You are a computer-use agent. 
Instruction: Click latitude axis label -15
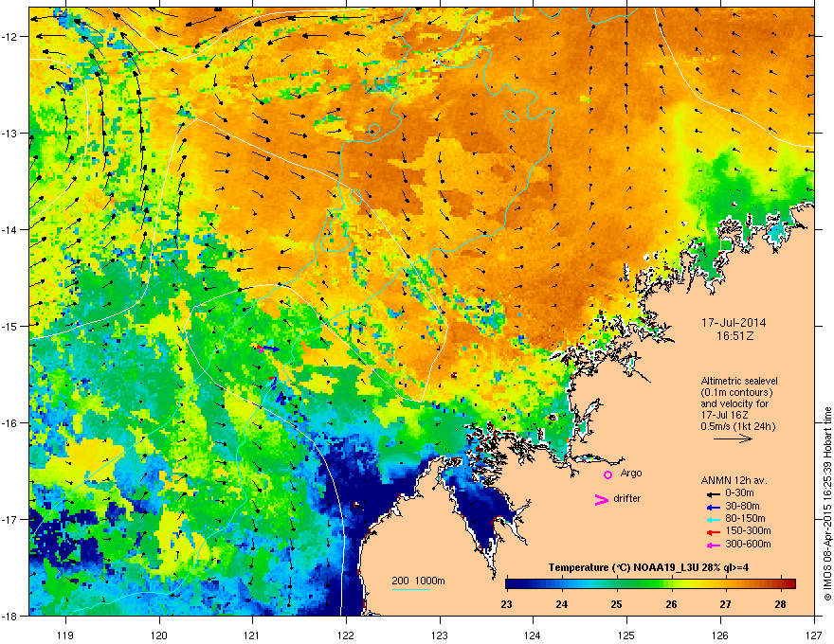click(9, 326)
